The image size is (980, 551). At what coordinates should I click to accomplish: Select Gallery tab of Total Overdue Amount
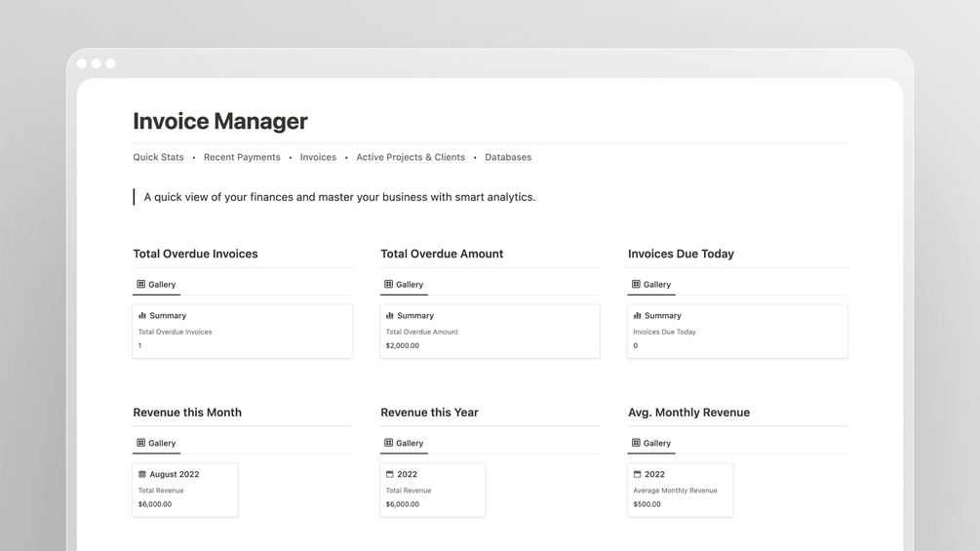pos(404,285)
